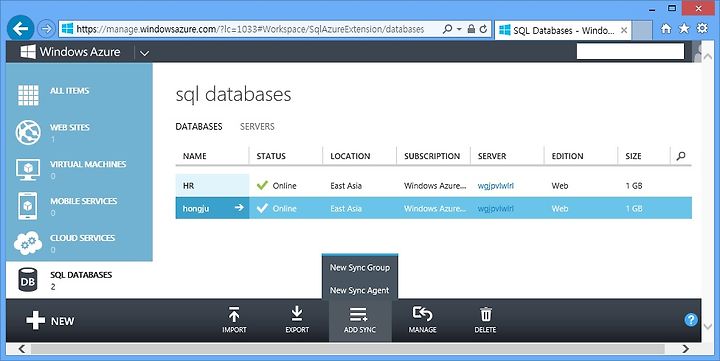The width and height of the screenshot is (720, 361).
Task: Click the plus icon beside NEW
Action: click(35, 321)
